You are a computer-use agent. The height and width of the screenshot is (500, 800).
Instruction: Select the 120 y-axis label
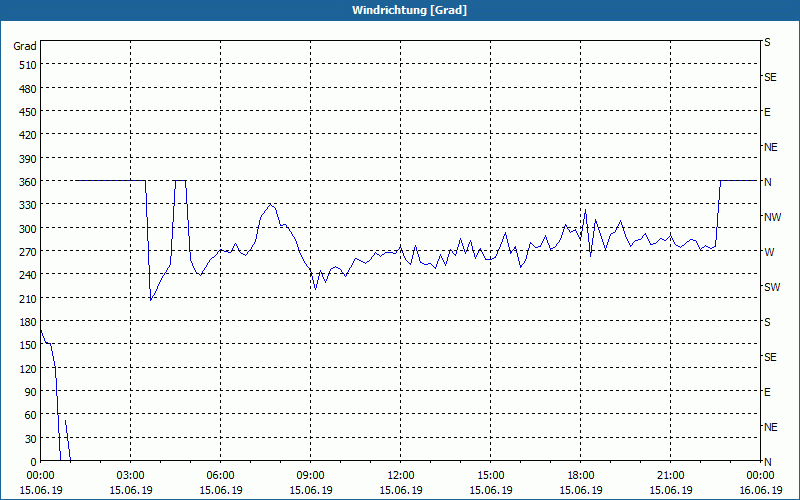click(x=28, y=368)
